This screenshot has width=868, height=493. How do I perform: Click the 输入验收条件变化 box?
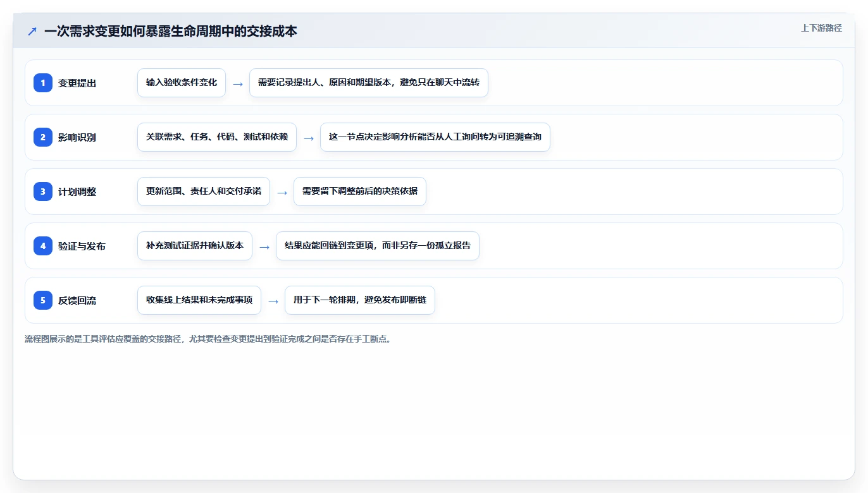coord(182,83)
